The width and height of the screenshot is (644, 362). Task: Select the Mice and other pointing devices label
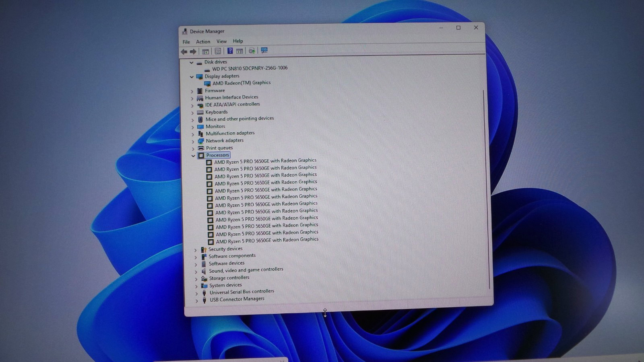pyautogui.click(x=239, y=119)
